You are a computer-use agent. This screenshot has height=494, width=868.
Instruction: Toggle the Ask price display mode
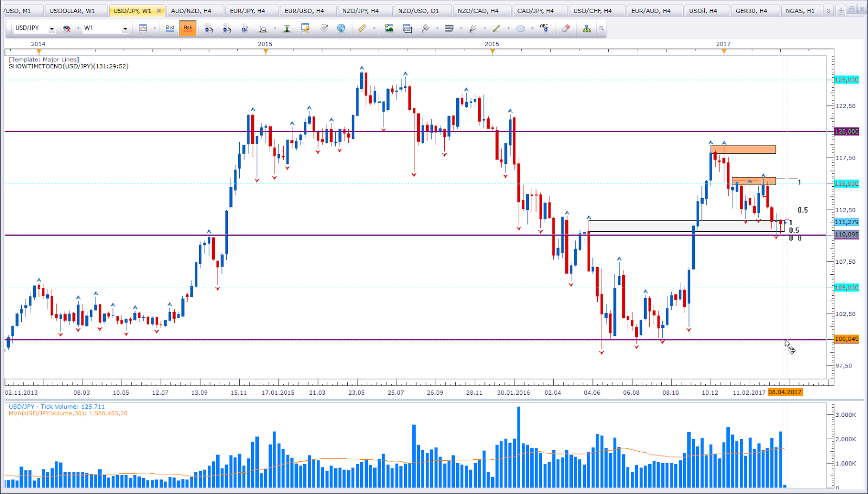click(x=188, y=28)
